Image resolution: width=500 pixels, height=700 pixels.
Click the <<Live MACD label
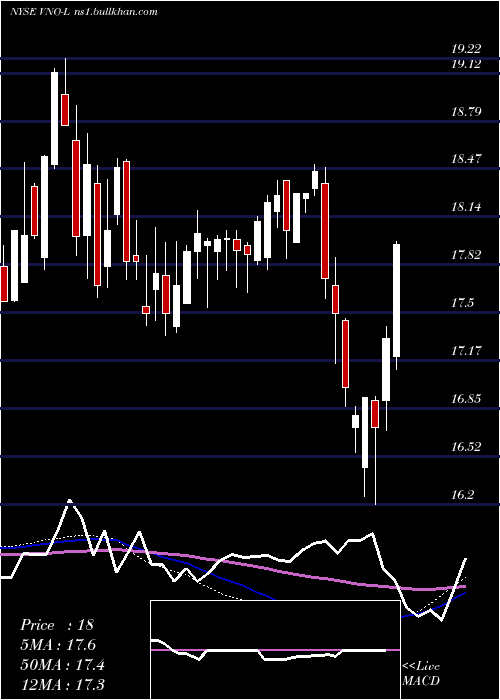click(x=421, y=674)
